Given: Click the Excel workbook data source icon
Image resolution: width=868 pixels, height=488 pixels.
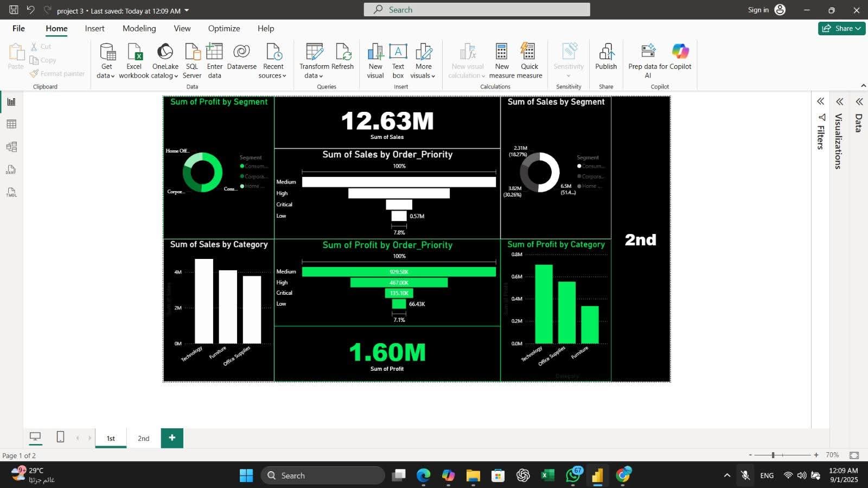Looking at the screenshot, I should tap(134, 53).
